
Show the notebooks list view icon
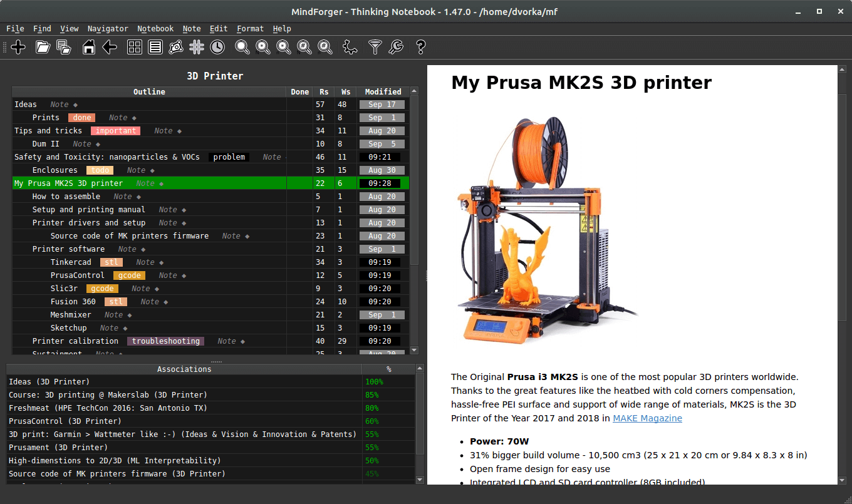point(155,47)
